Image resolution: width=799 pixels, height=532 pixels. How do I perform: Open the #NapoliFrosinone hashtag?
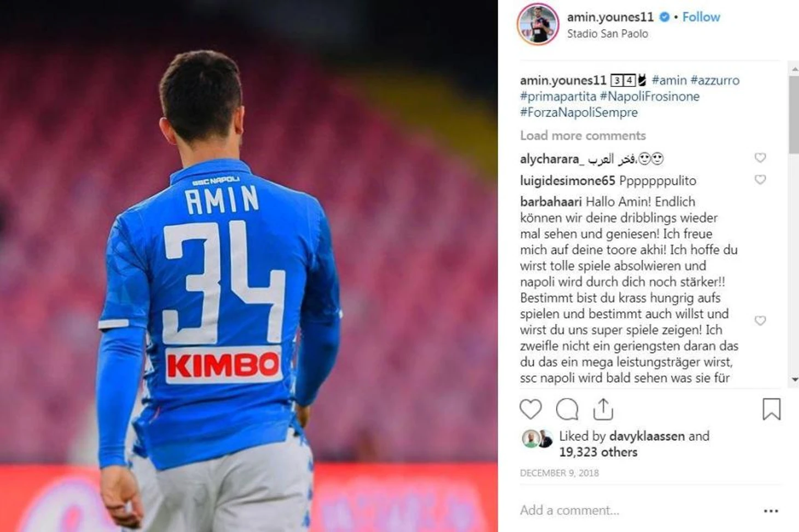pos(650,96)
